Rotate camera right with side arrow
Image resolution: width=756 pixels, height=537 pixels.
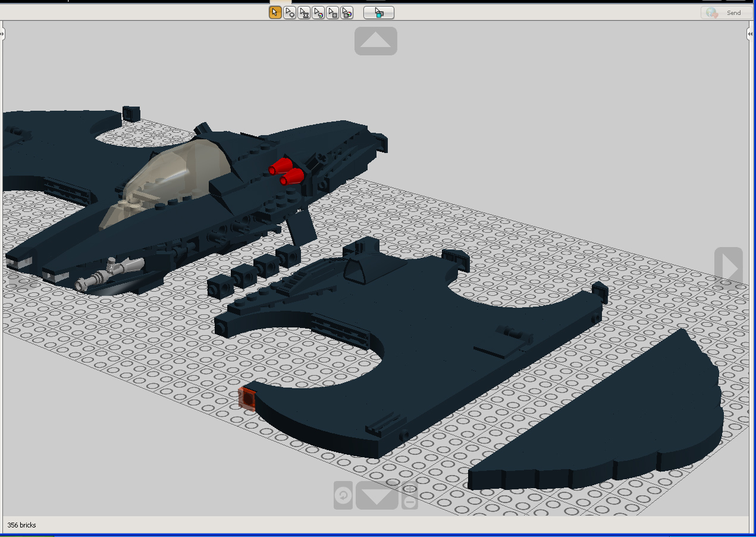(729, 268)
